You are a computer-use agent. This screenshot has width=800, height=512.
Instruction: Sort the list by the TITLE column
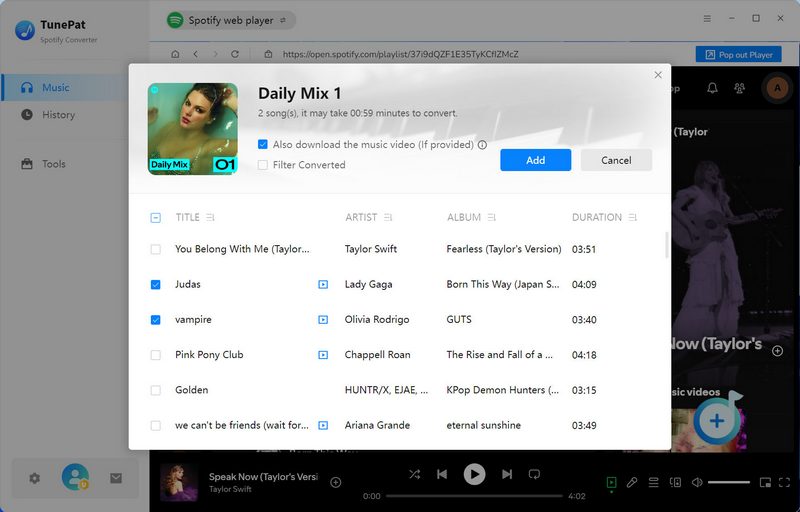210,218
